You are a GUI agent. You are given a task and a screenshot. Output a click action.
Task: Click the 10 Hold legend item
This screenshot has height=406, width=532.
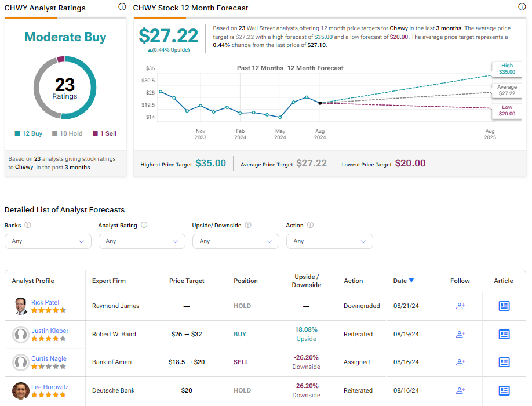[67, 133]
